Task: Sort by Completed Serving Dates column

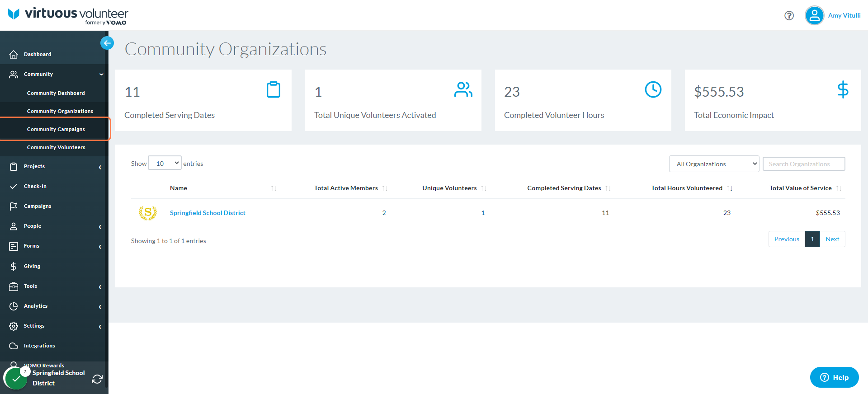Action: (608, 188)
